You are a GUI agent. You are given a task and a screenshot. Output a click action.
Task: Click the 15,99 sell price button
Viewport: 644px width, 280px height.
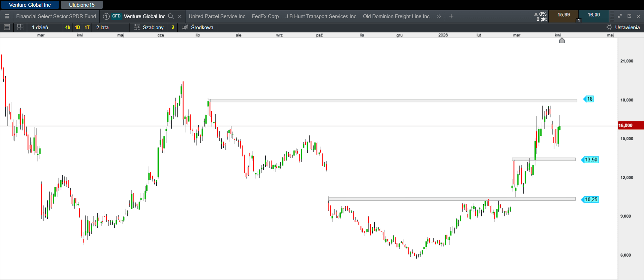tap(563, 15)
